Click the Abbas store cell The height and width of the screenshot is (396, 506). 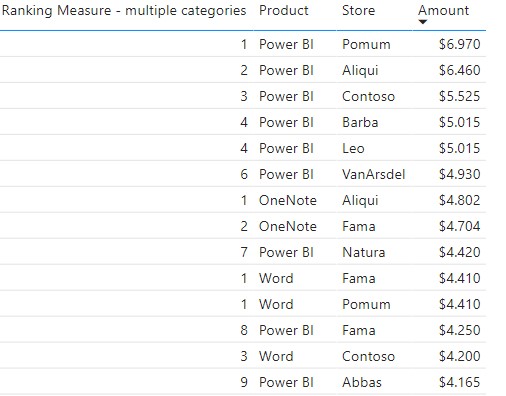(x=362, y=382)
